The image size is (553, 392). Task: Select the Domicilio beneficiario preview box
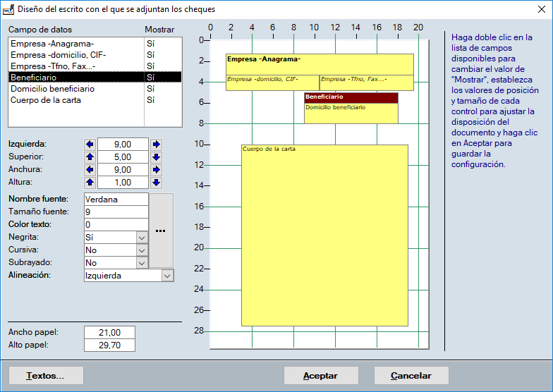pyautogui.click(x=351, y=113)
